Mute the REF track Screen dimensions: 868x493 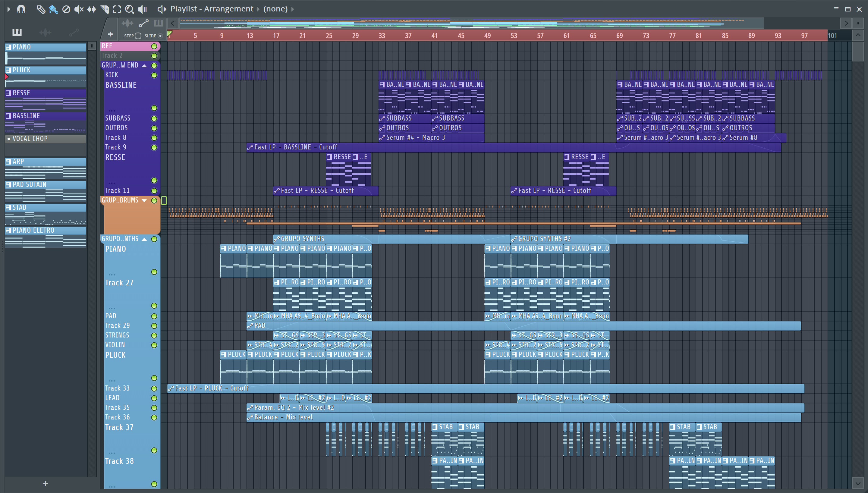(x=154, y=46)
